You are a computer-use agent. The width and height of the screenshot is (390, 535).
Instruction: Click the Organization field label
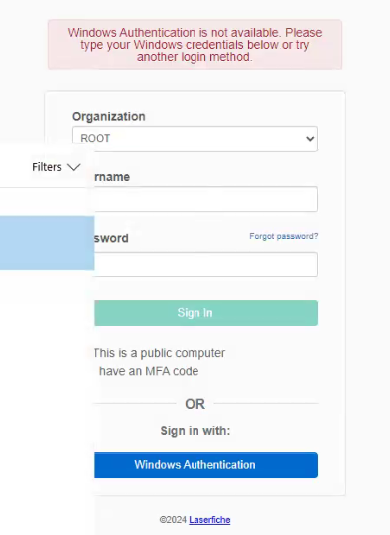(x=109, y=117)
